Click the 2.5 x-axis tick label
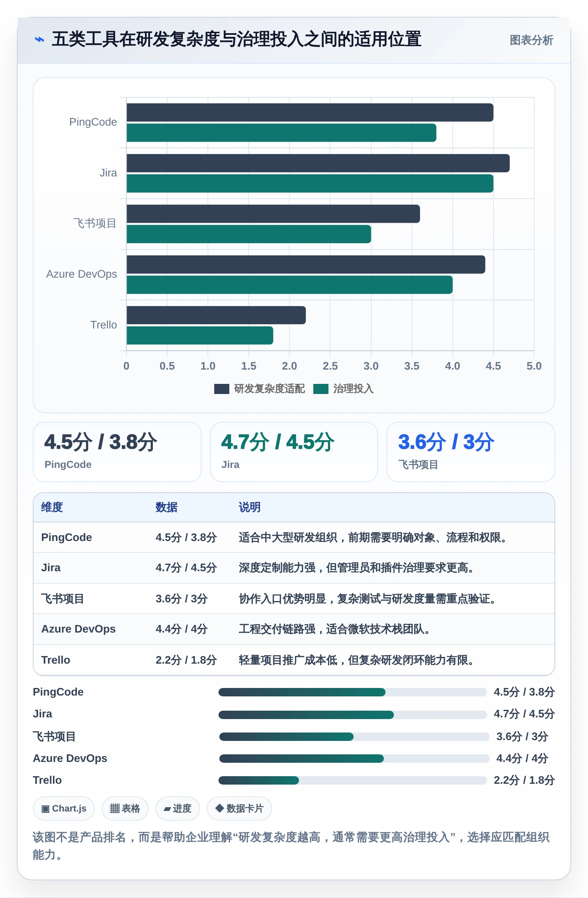The image size is (588, 898). click(330, 366)
